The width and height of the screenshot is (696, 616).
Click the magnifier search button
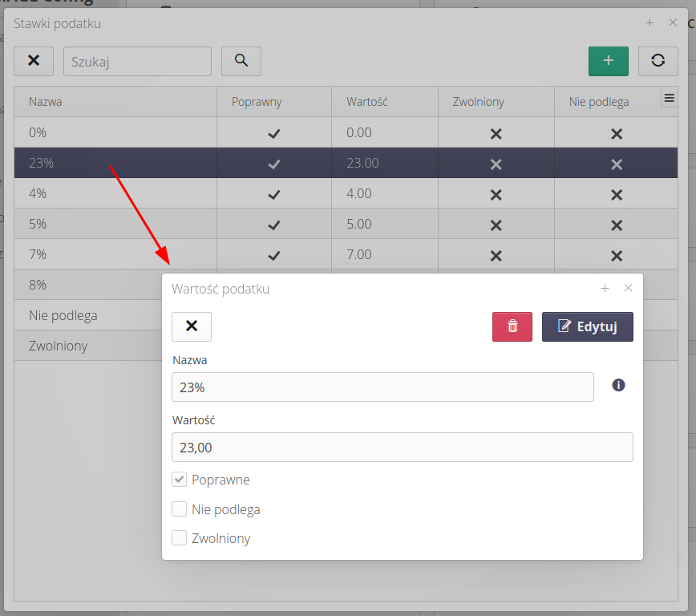(x=241, y=61)
